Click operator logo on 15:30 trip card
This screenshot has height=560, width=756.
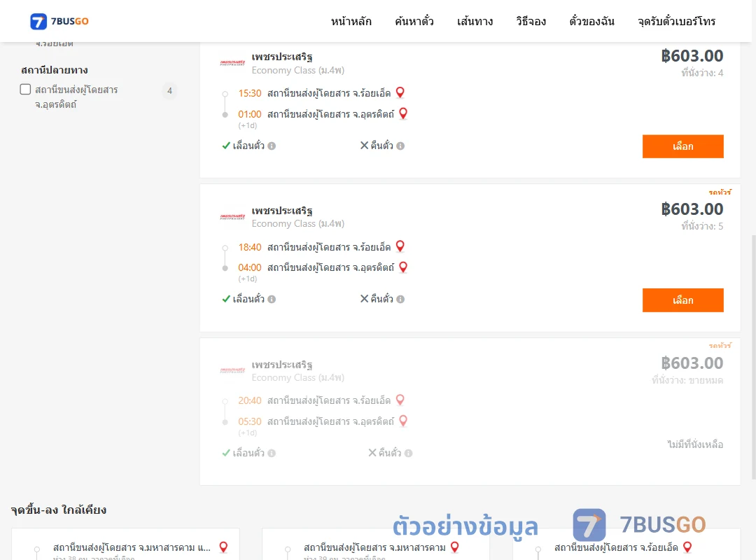(x=232, y=63)
